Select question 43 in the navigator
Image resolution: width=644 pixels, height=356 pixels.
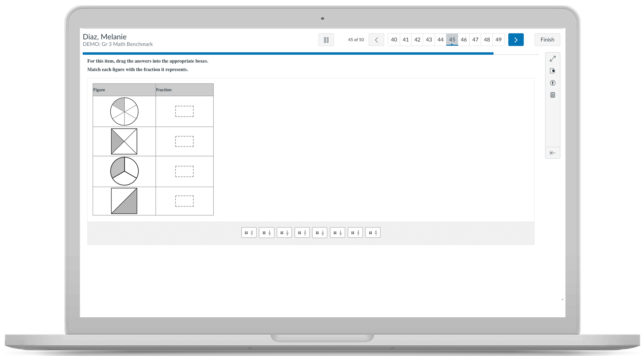429,39
